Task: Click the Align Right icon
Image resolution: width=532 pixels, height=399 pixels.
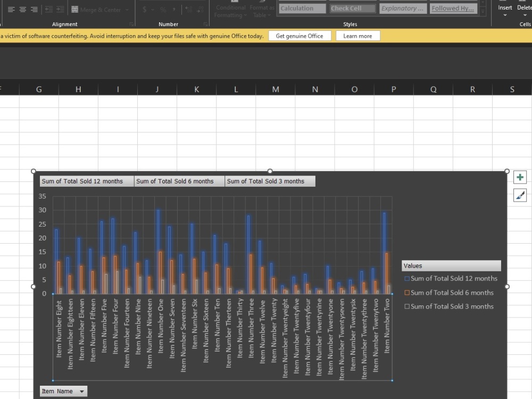Action: 34,10
